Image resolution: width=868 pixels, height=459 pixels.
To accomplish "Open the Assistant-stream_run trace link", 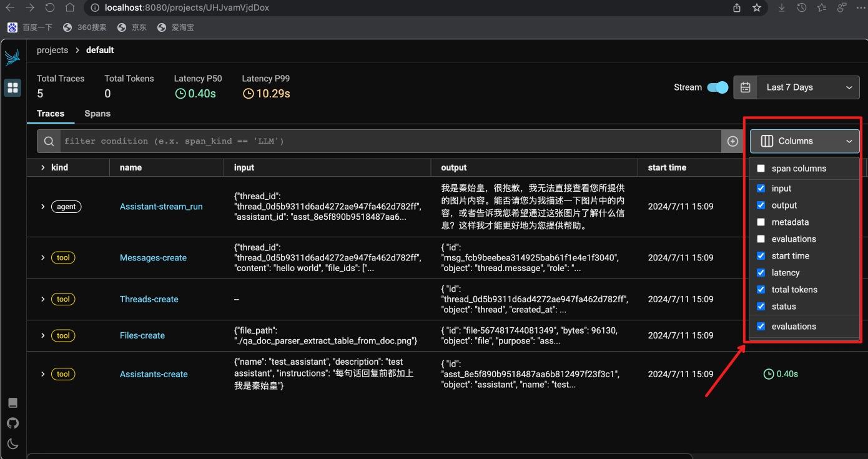I will click(x=161, y=207).
